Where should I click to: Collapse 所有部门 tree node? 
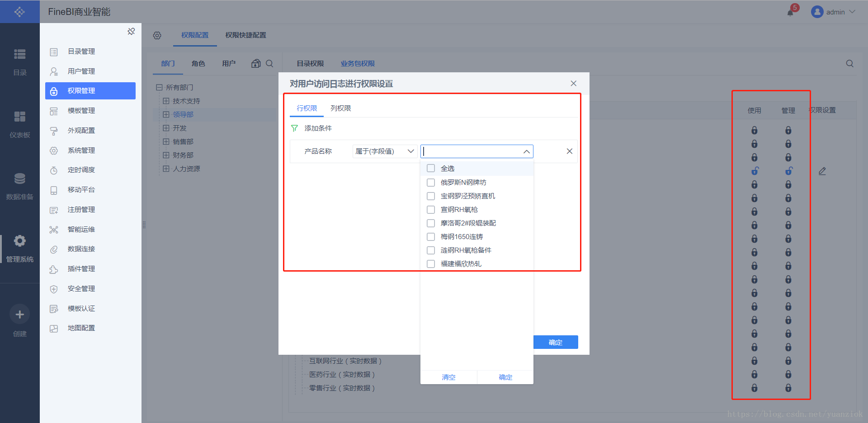159,87
